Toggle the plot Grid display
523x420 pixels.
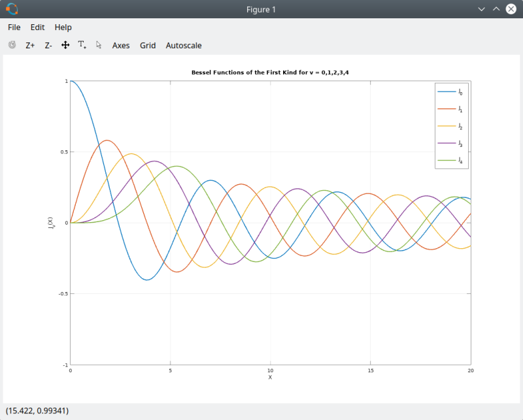click(x=148, y=45)
